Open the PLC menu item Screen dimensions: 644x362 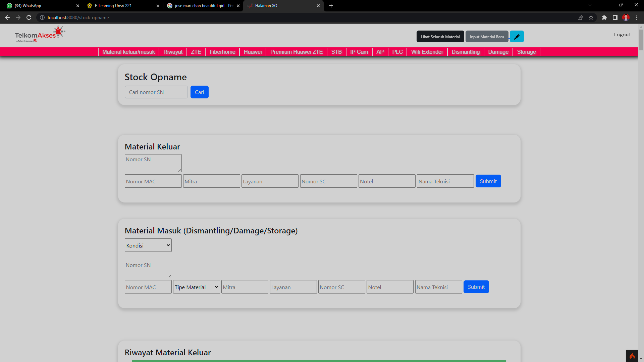pos(397,52)
